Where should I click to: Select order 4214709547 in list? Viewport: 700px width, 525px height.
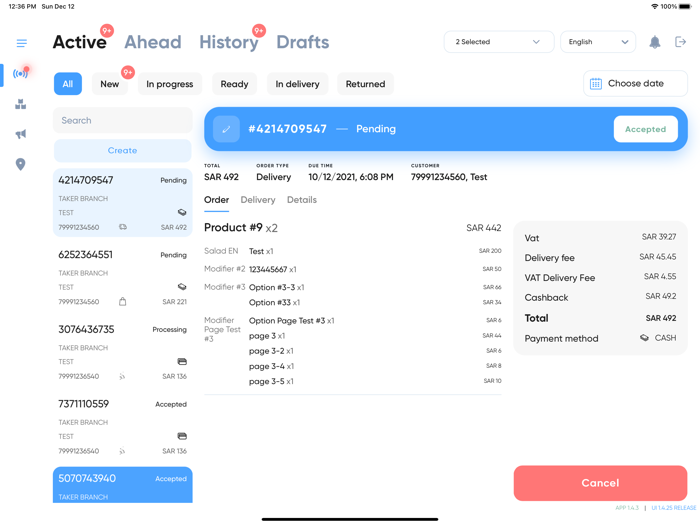pos(123,203)
